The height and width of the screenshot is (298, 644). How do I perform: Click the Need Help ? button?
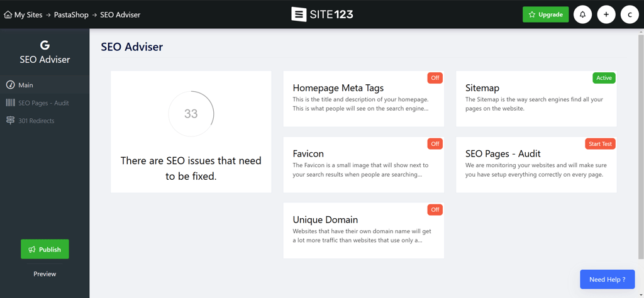click(607, 279)
